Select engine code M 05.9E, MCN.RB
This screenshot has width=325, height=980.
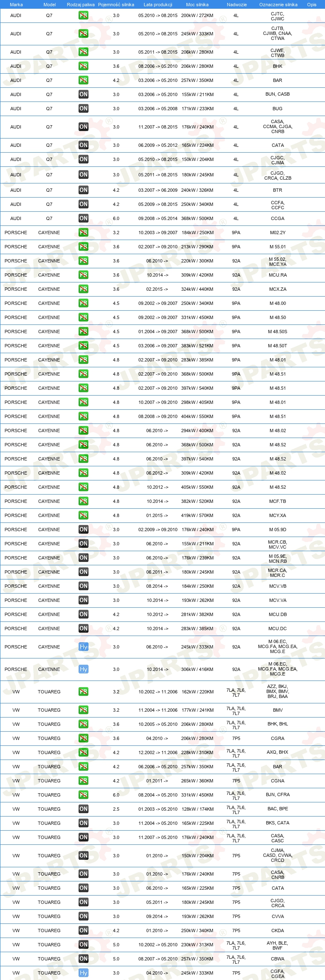pos(278,558)
